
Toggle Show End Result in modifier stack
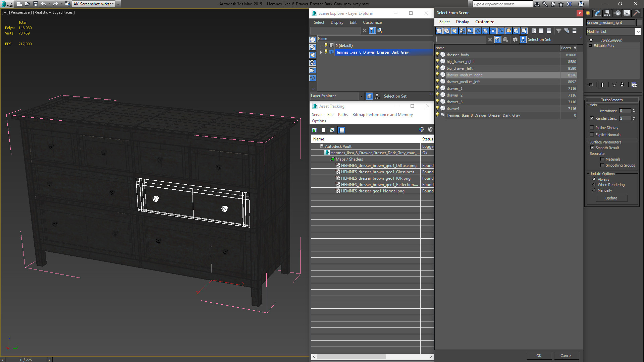point(602,85)
